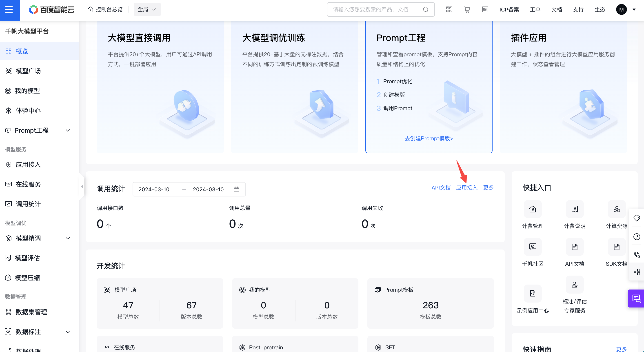Open 千帆社区 quick entry icon
644x352 pixels.
click(x=533, y=247)
